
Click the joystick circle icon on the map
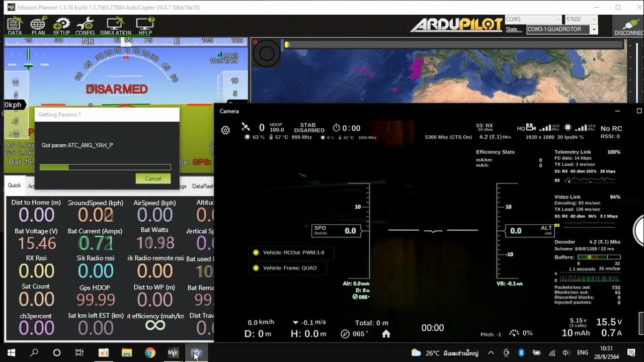click(267, 53)
